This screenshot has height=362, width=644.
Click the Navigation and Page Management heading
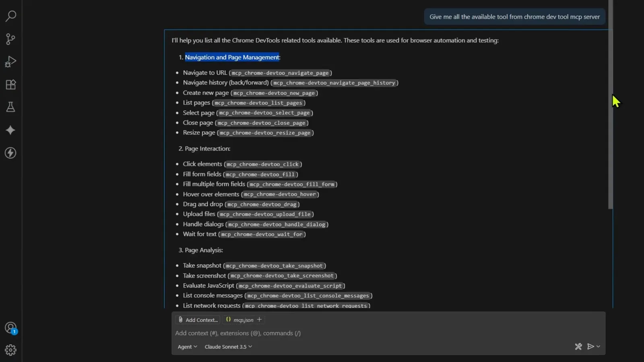pyautogui.click(x=232, y=57)
